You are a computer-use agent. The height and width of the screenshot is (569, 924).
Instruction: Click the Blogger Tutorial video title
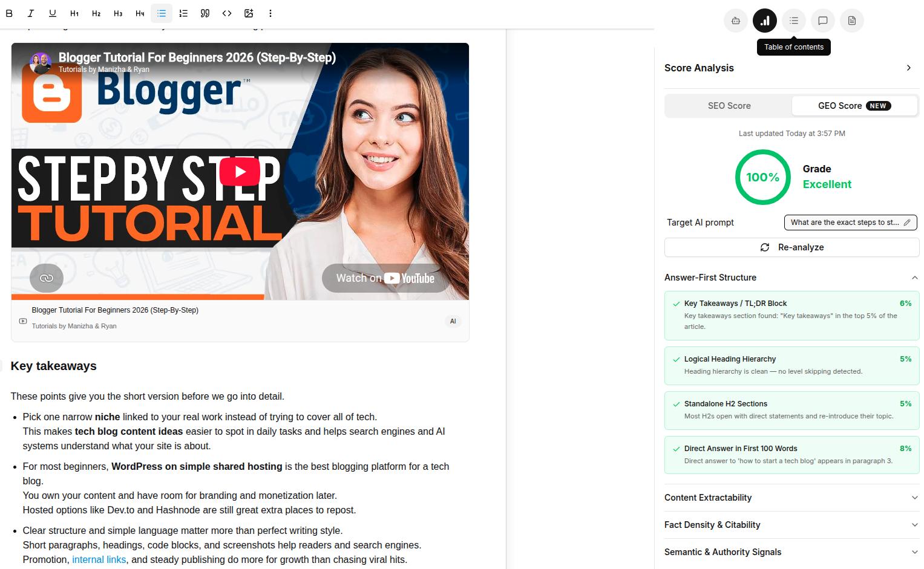(197, 57)
